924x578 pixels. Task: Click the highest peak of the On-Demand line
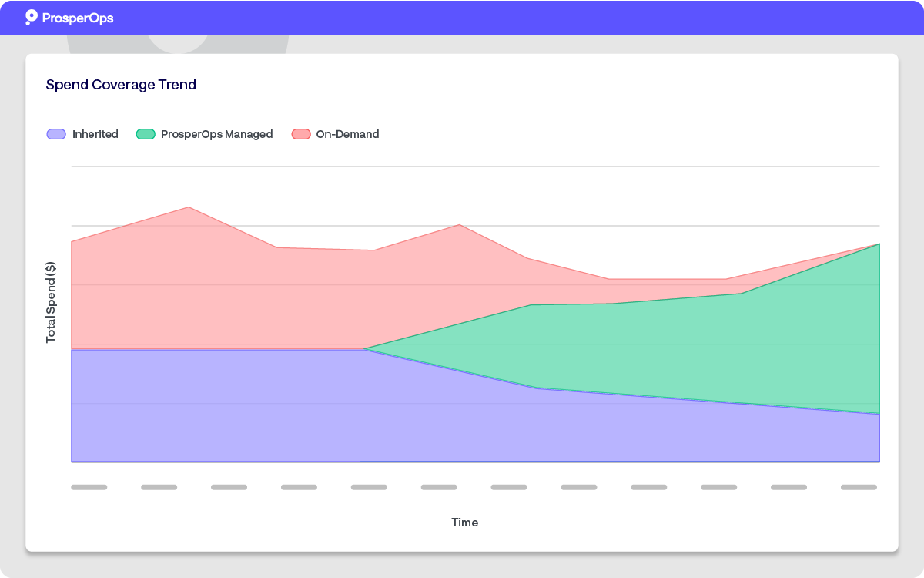189,207
